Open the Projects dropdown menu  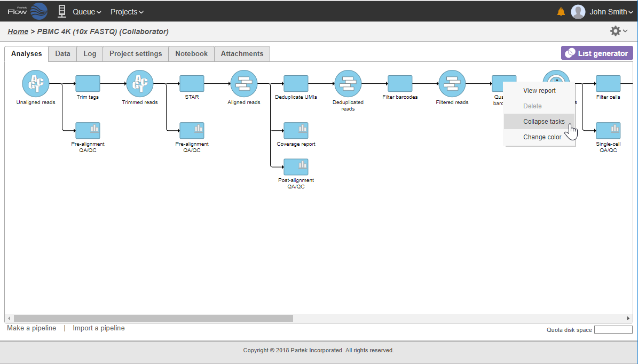(127, 12)
